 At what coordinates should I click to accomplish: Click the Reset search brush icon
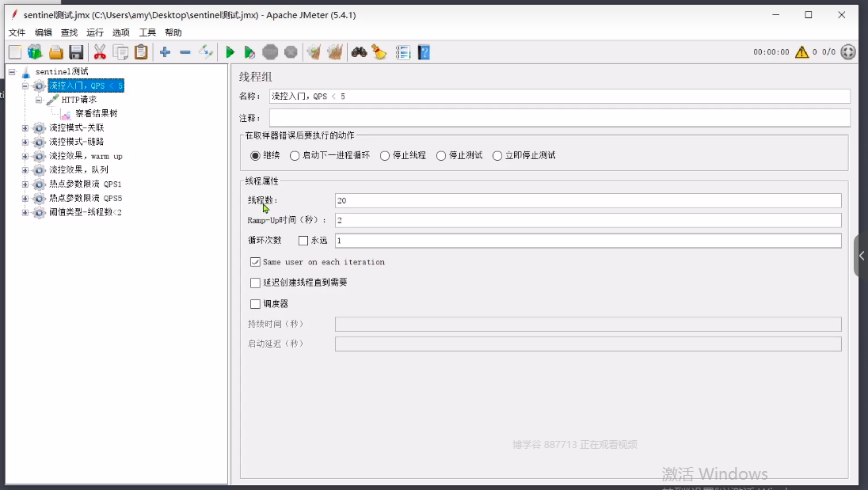[x=379, y=52]
